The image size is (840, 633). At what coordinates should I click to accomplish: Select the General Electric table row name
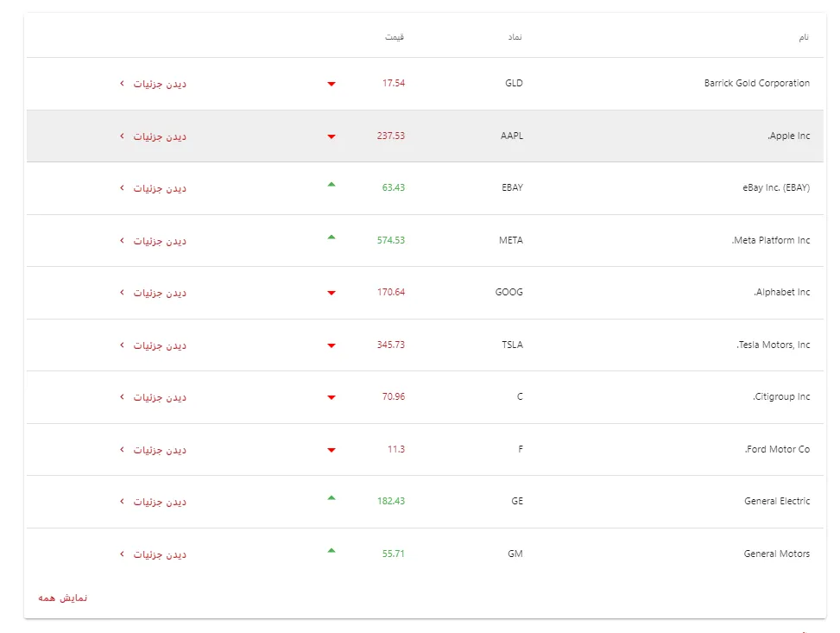tap(777, 502)
